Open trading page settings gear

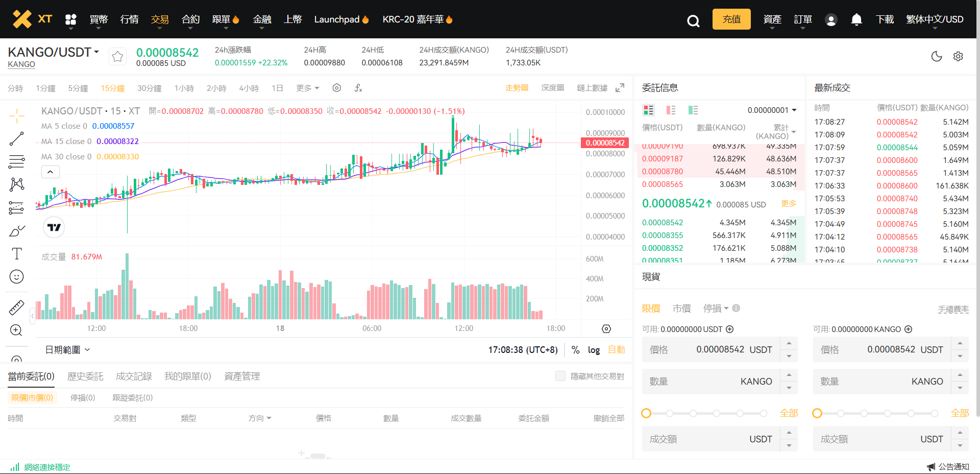pyautogui.click(x=958, y=56)
